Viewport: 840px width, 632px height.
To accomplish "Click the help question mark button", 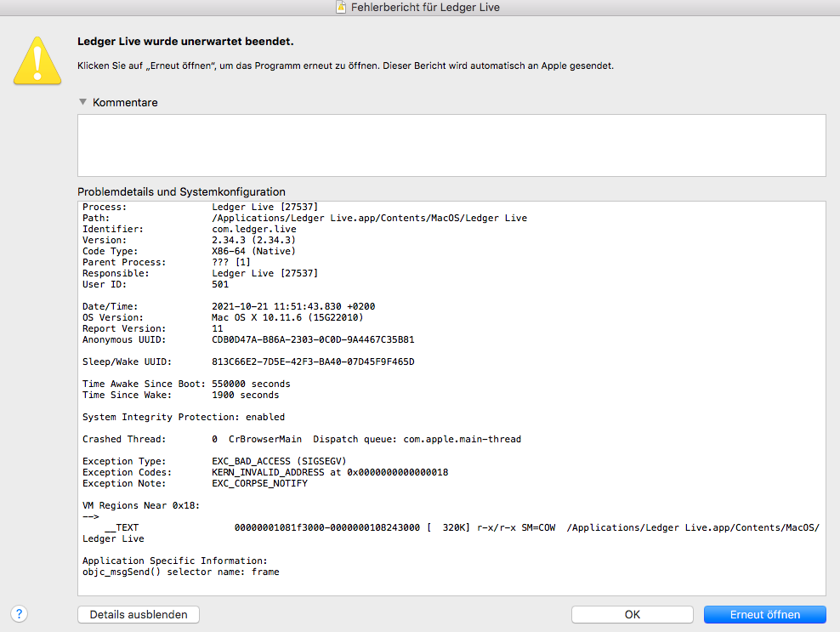I will (20, 613).
